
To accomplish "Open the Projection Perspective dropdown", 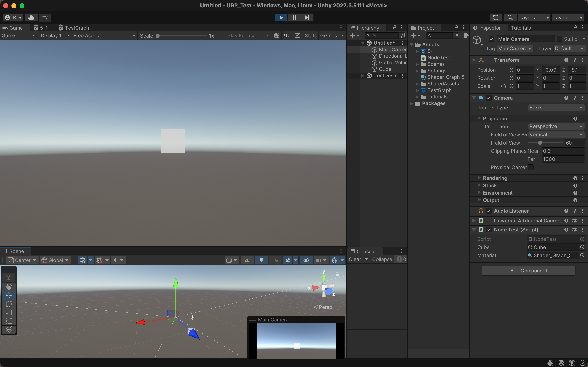I will coord(556,126).
